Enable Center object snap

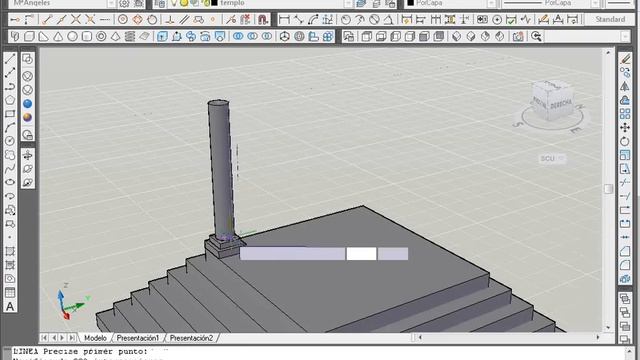click(123, 19)
